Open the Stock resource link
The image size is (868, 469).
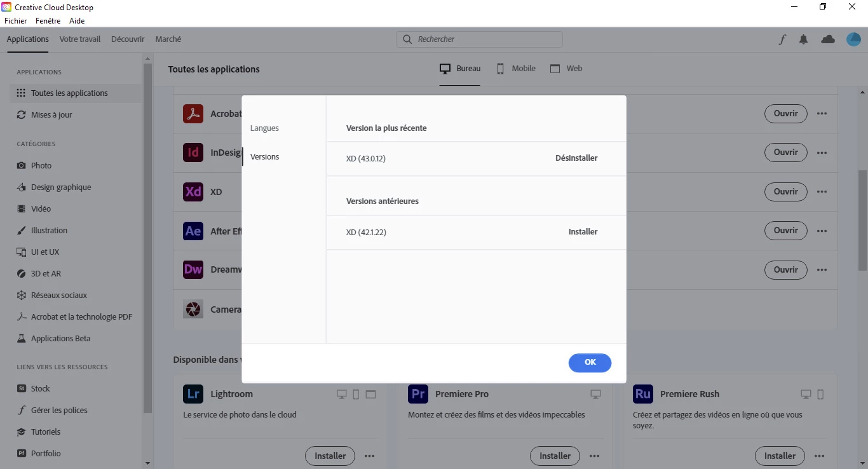point(33,388)
